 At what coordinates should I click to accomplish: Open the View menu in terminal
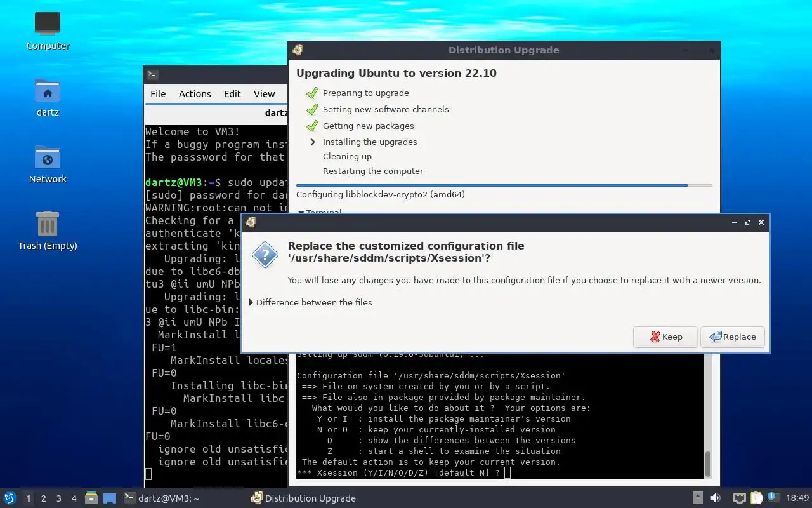pyautogui.click(x=265, y=93)
